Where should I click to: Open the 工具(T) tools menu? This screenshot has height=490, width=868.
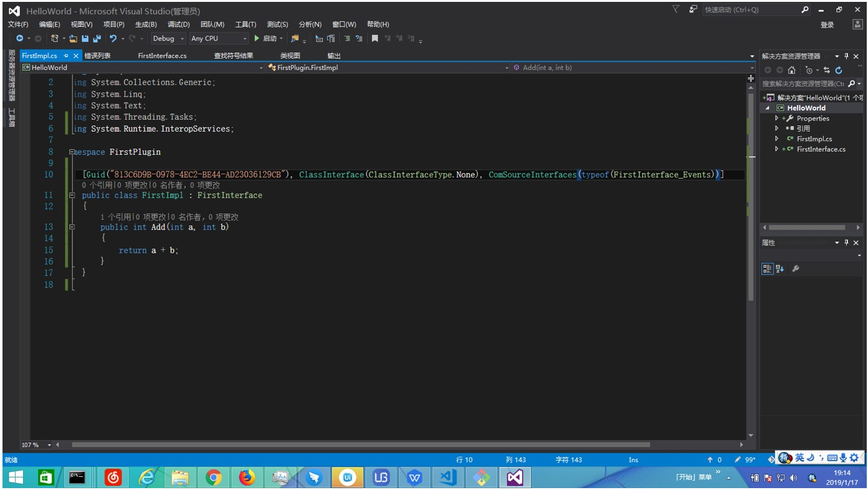coord(246,24)
